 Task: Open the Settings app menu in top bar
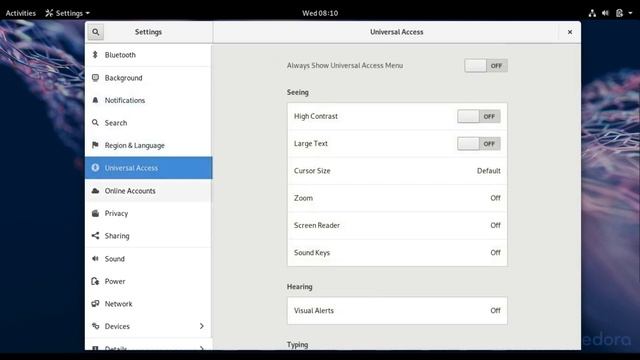coord(67,13)
